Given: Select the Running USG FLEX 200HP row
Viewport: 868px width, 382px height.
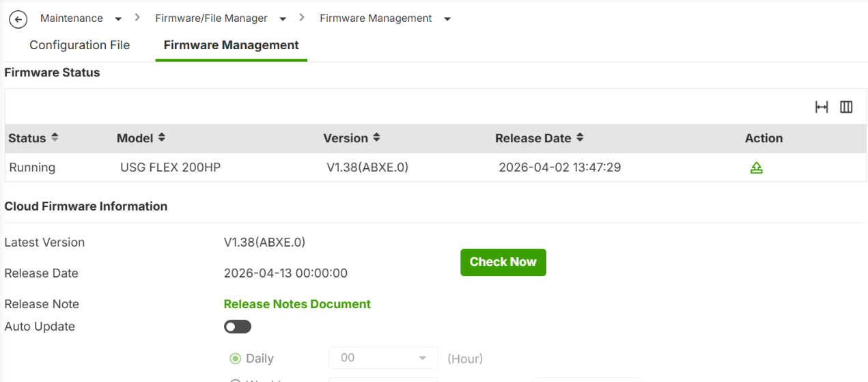Looking at the screenshot, I should [x=434, y=167].
